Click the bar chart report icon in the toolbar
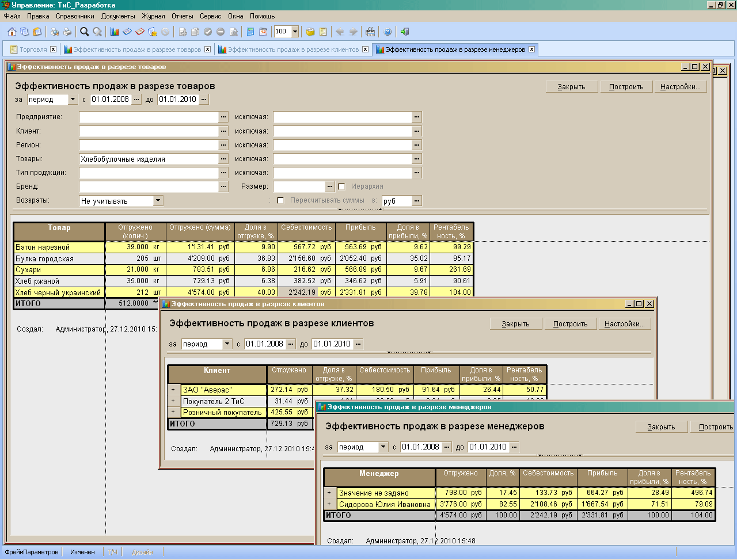 click(x=115, y=32)
